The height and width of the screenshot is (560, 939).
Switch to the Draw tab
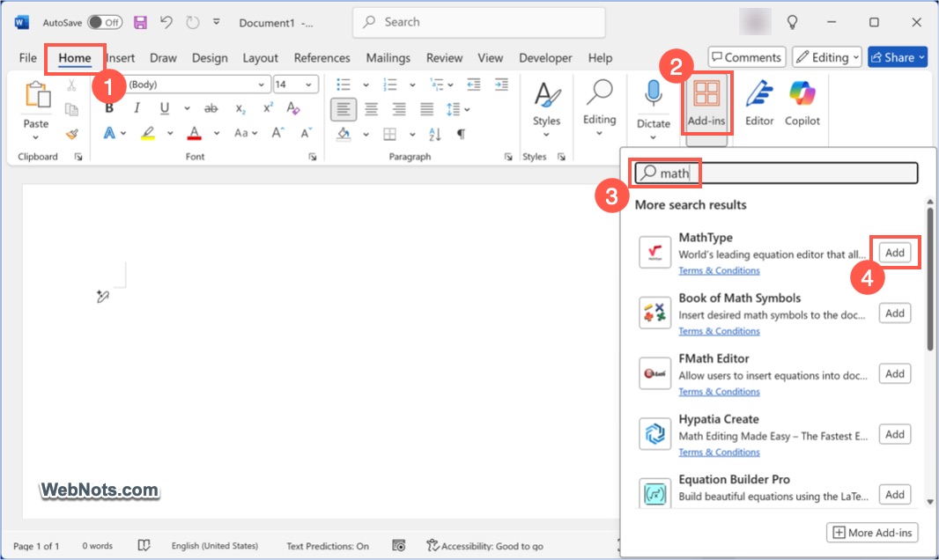(x=163, y=58)
